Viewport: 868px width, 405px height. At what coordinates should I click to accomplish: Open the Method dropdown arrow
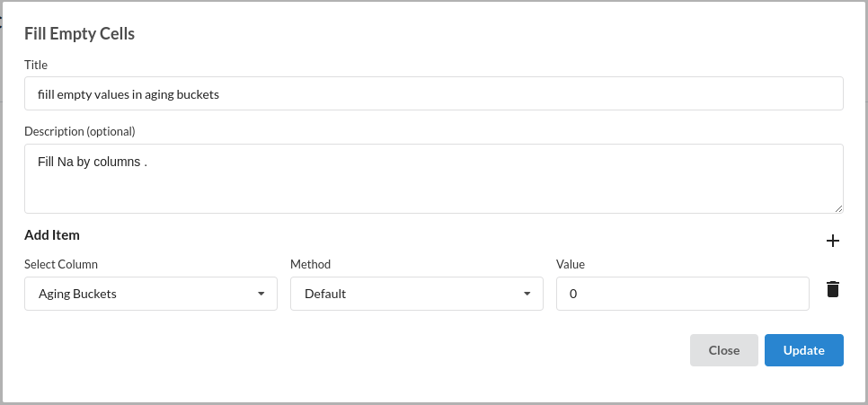coord(527,294)
